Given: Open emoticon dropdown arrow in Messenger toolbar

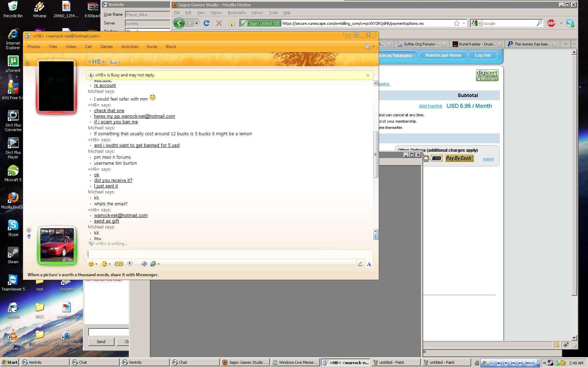Looking at the screenshot, I should click(x=96, y=264).
